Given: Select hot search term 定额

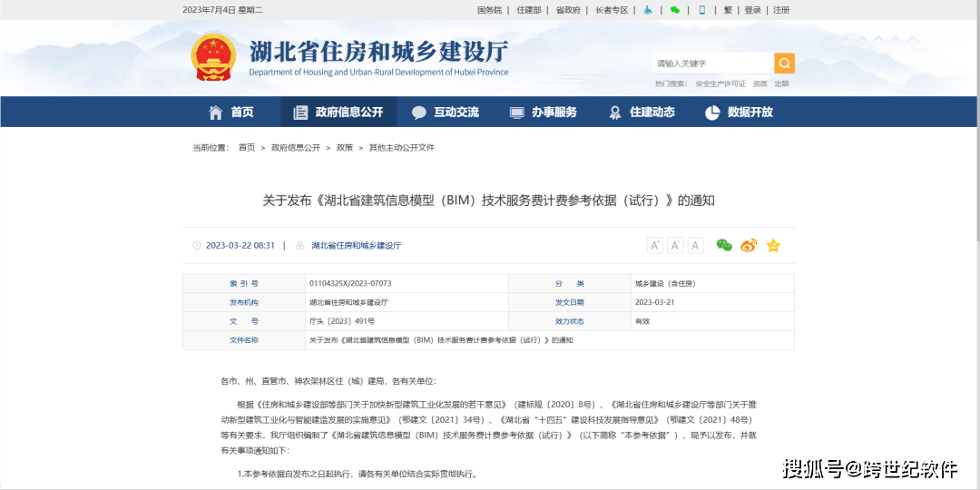Looking at the screenshot, I should (x=781, y=83).
